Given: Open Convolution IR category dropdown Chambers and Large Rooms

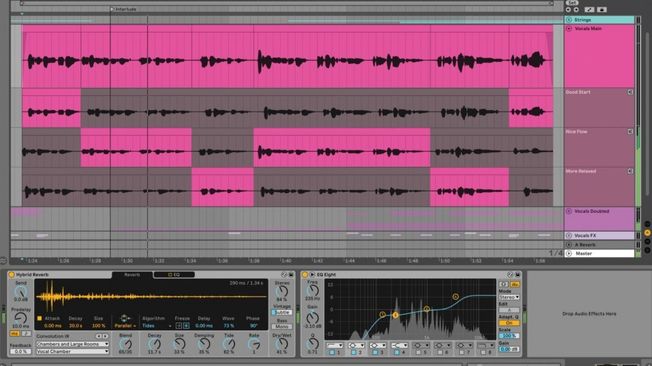Looking at the screenshot, I should 72,344.
